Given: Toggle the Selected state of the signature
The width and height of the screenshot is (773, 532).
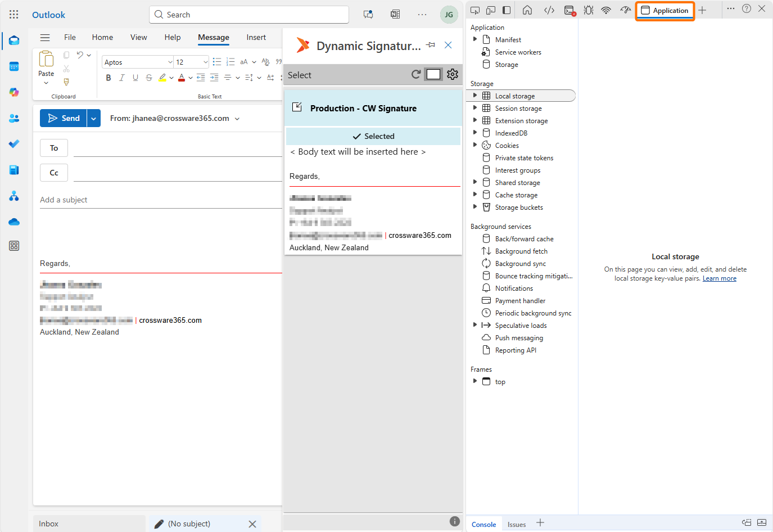Looking at the screenshot, I should click(x=373, y=136).
